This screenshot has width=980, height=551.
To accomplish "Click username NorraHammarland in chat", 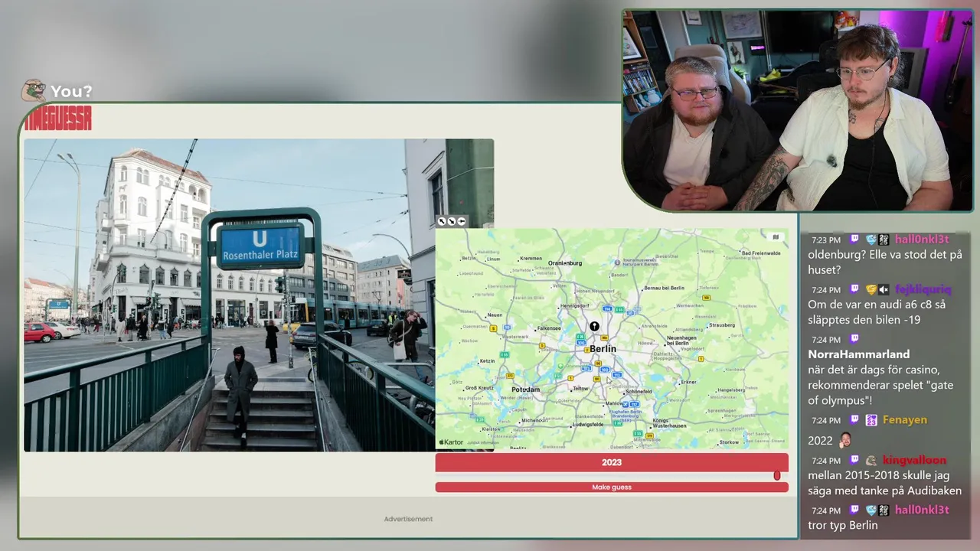I will tap(859, 354).
